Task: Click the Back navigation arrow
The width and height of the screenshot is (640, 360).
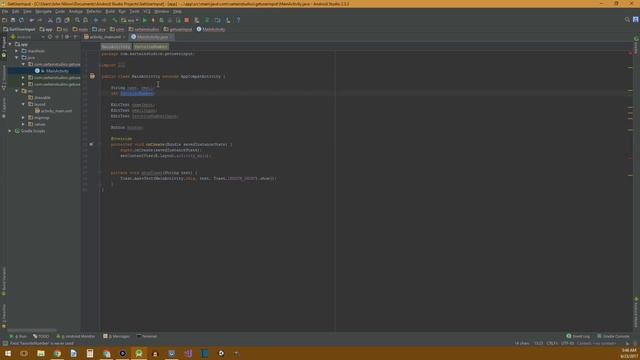Action: [x=96, y=20]
